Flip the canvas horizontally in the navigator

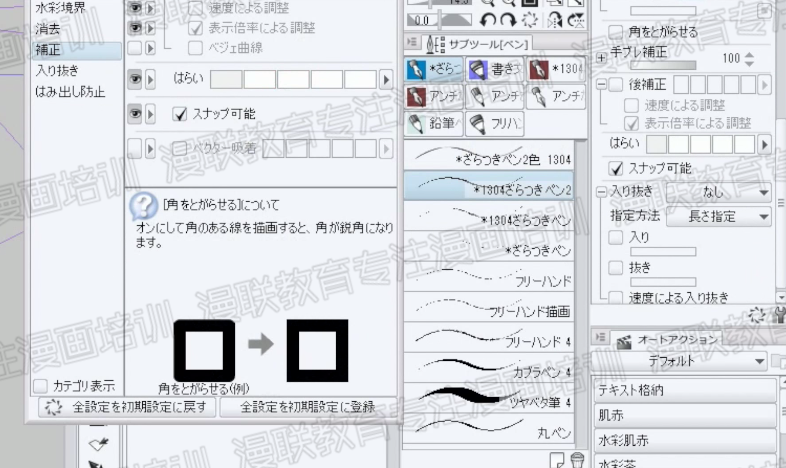[554, 20]
